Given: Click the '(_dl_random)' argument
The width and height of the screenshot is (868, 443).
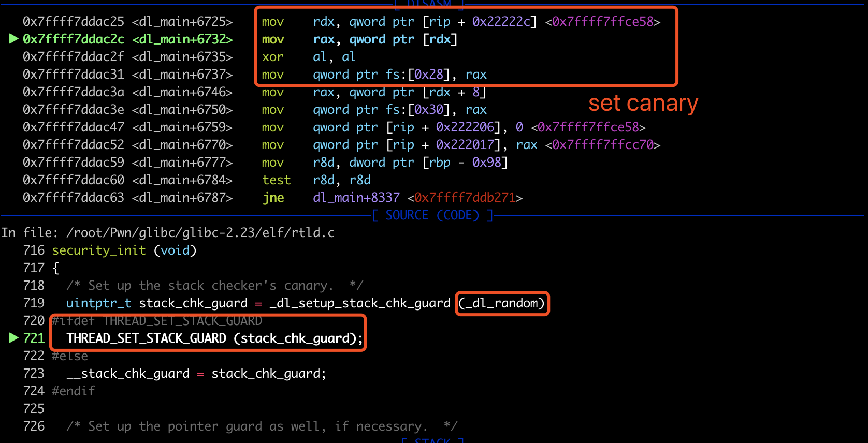Looking at the screenshot, I should [x=502, y=303].
